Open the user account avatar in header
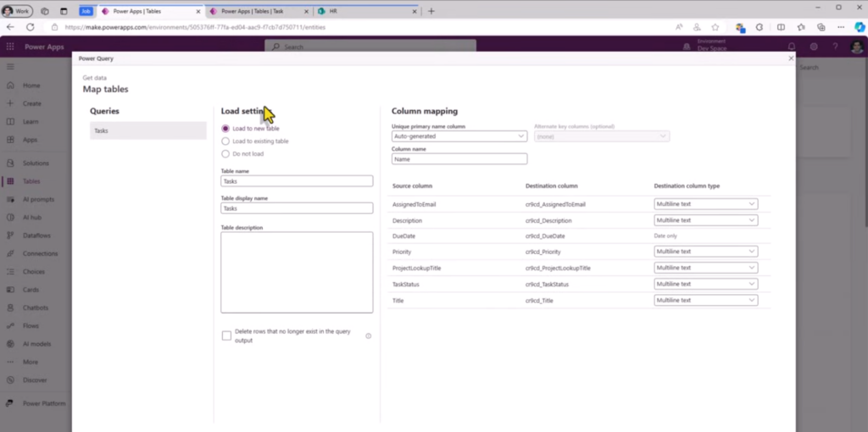This screenshot has height=432, width=868. (x=857, y=47)
